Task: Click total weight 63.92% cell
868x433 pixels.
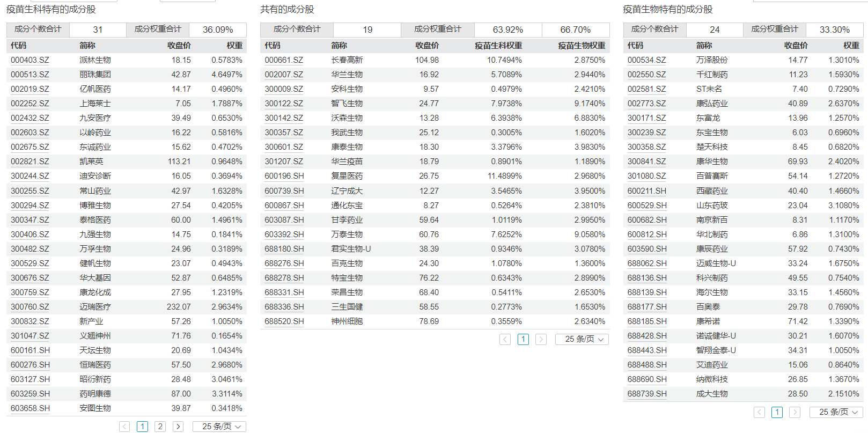Action: 508,30
